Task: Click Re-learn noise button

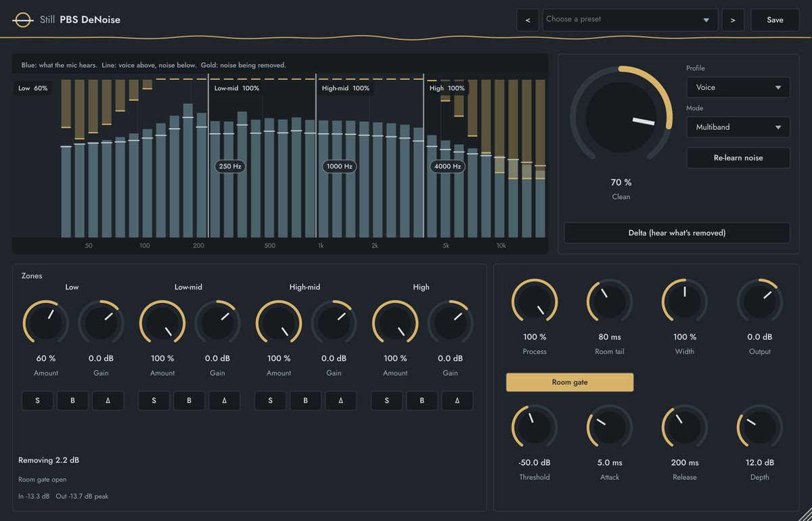Action: pyautogui.click(x=738, y=158)
